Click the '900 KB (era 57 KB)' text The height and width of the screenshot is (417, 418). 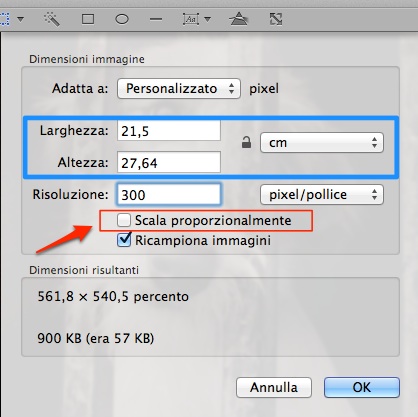[96, 338]
